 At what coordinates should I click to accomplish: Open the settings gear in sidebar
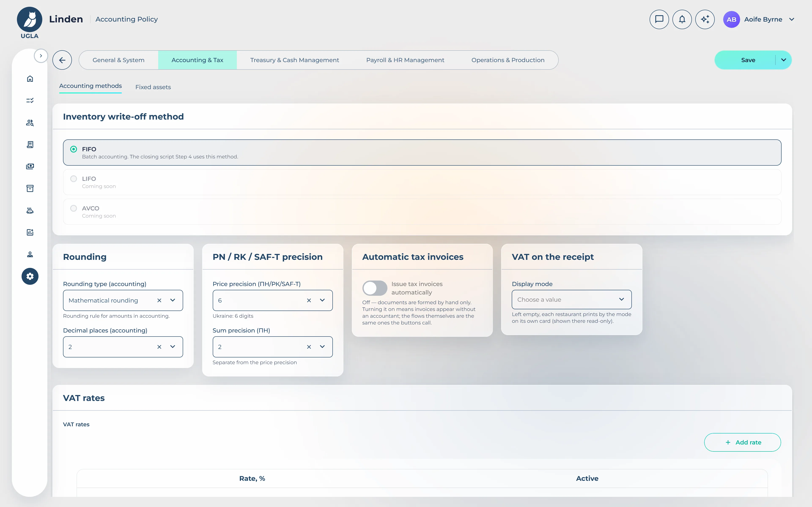pyautogui.click(x=30, y=276)
